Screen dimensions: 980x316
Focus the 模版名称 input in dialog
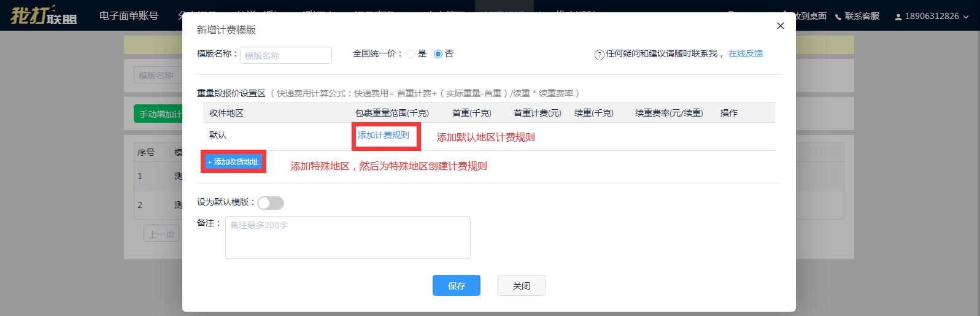[286, 55]
